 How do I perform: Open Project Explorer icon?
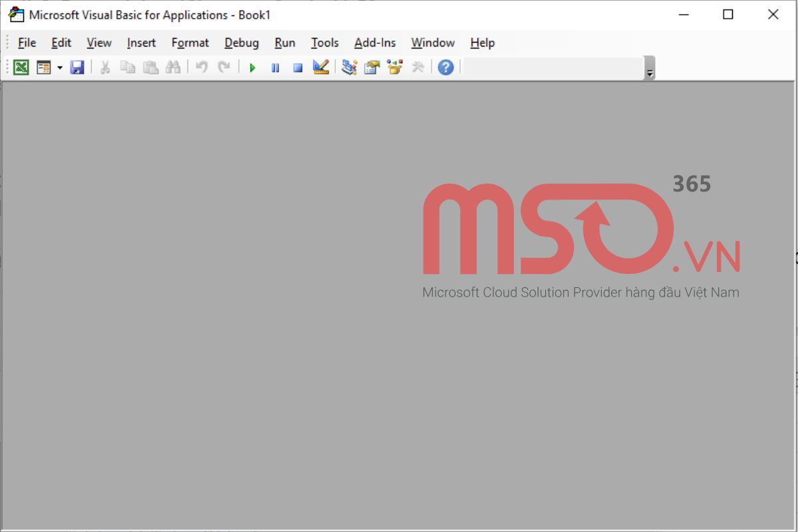(x=349, y=67)
